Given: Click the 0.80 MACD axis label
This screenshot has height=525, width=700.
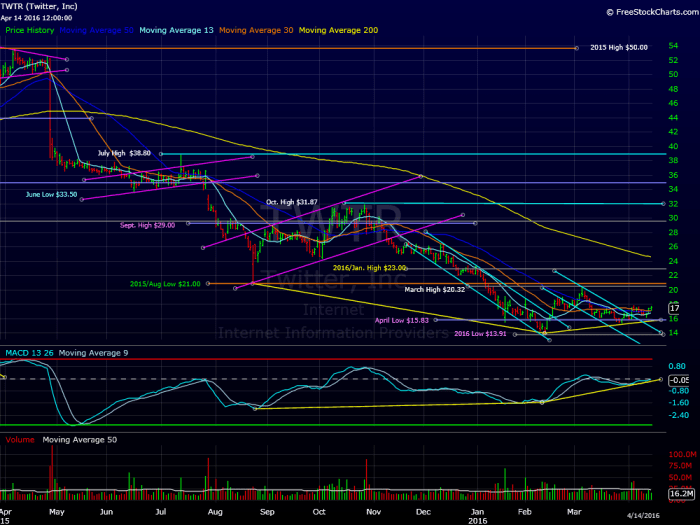Looking at the screenshot, I should pyautogui.click(x=677, y=366).
